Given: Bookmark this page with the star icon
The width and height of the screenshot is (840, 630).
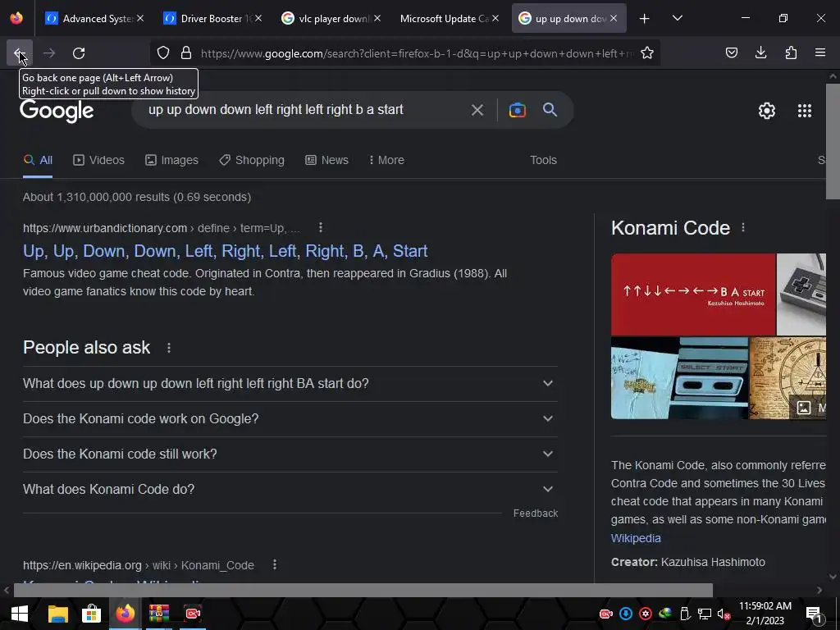Looking at the screenshot, I should coord(647,52).
